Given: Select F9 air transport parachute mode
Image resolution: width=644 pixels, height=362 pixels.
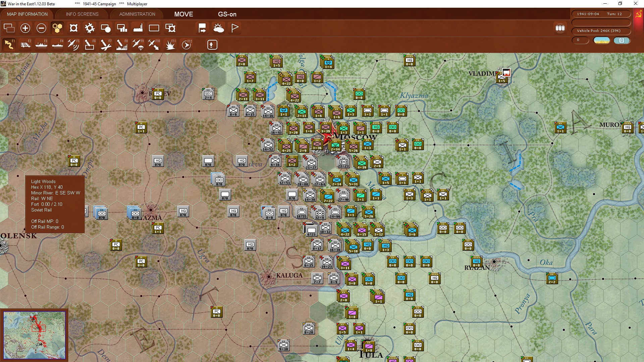Looking at the screenshot, I should (138, 45).
